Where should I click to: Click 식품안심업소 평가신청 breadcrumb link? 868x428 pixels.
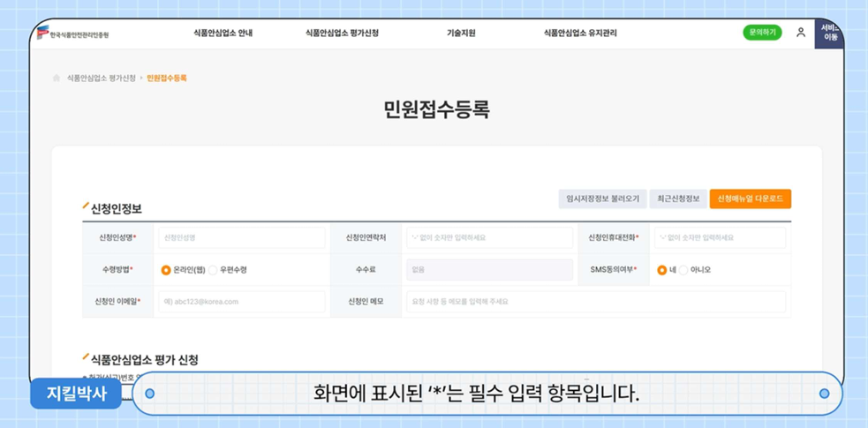(102, 78)
